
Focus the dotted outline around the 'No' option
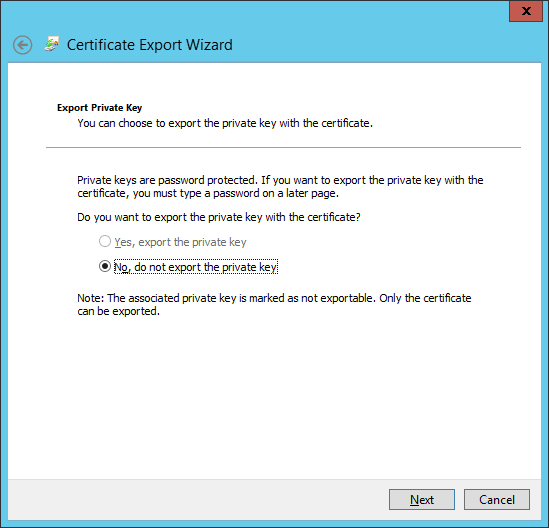[x=196, y=267]
